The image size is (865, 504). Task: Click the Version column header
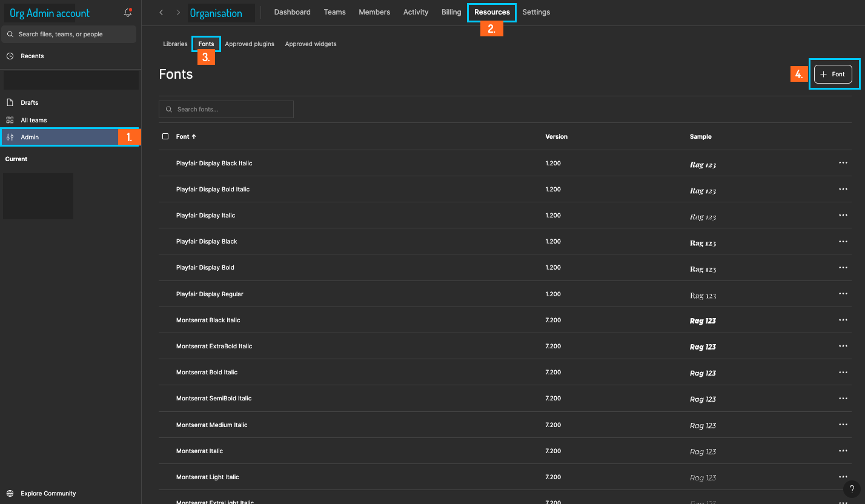(556, 137)
